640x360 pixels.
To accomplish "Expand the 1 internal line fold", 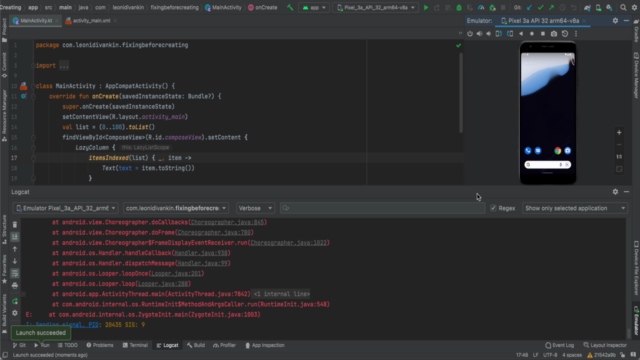I will pos(282,294).
